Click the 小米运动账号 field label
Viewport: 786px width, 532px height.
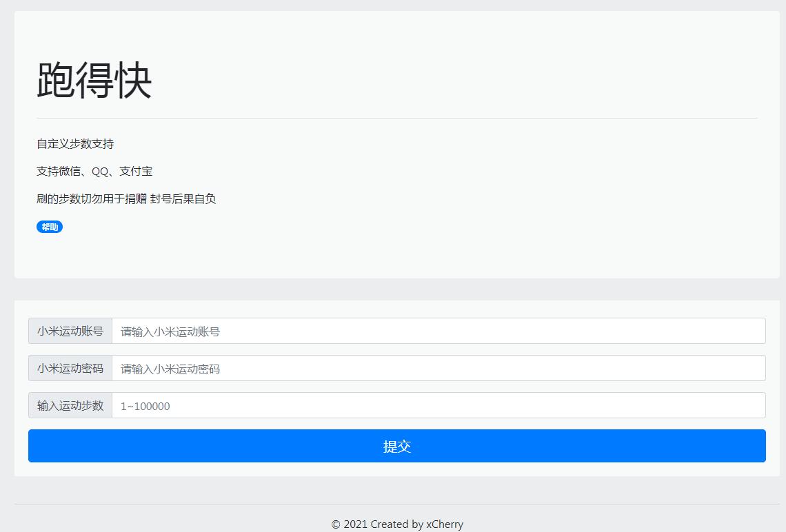point(70,330)
